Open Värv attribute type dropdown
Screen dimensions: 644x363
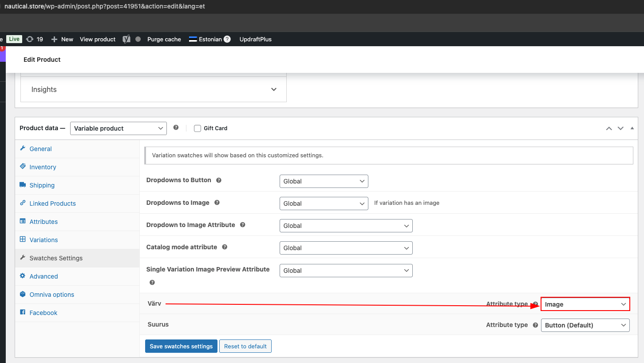(x=585, y=304)
